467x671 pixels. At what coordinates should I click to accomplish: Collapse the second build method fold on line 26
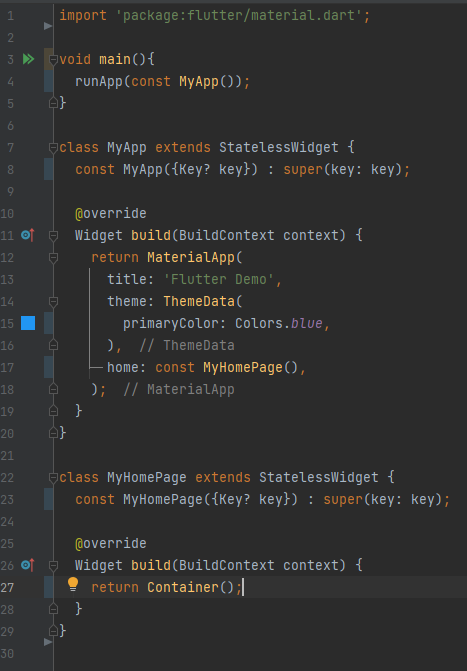click(x=53, y=566)
